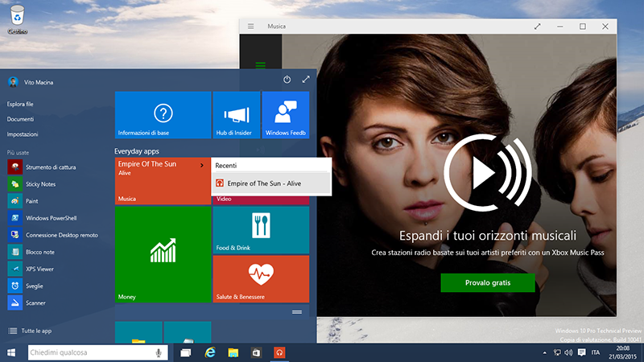Open clock showing 20:08
This screenshot has width=644, height=362.
[x=623, y=352]
